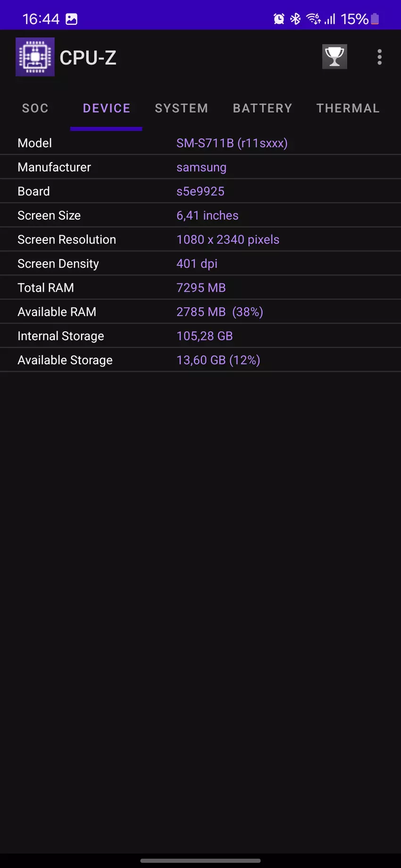
Task: Tap the mobile signal bars icon
Action: [330, 19]
